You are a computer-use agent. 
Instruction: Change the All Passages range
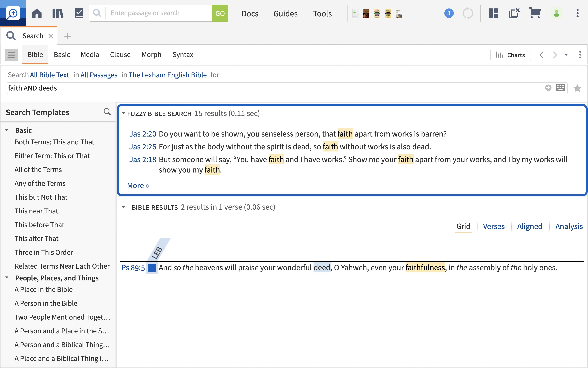point(99,75)
